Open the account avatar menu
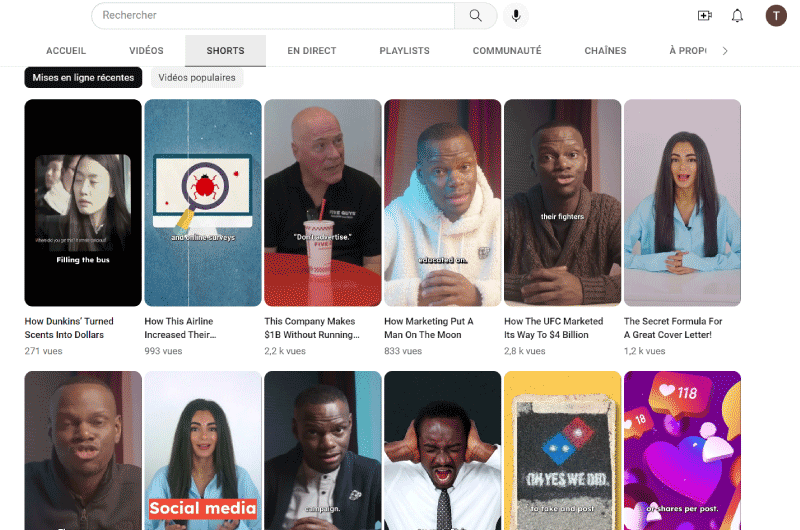800x530 pixels. click(776, 16)
